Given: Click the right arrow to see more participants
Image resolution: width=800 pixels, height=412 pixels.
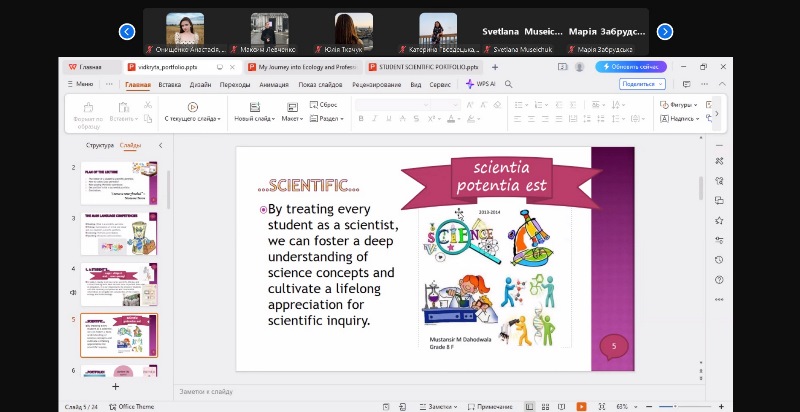Looking at the screenshot, I should click(664, 32).
